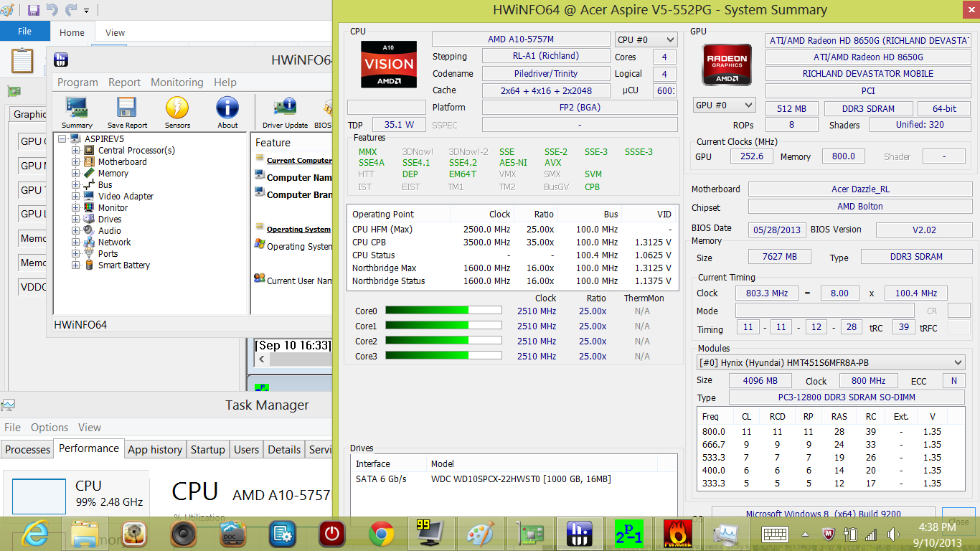Click the redo arrow in Paint title bar
Screen dimensions: 980x551
70,10
